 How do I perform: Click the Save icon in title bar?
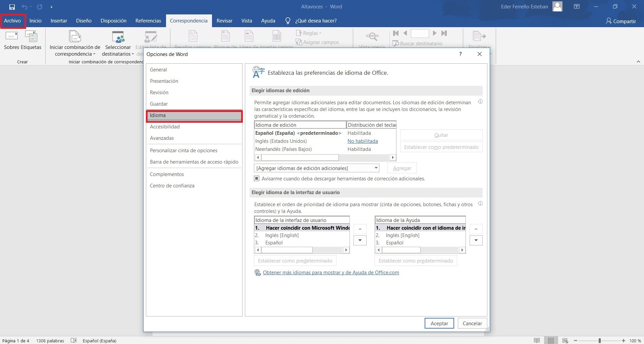point(12,7)
